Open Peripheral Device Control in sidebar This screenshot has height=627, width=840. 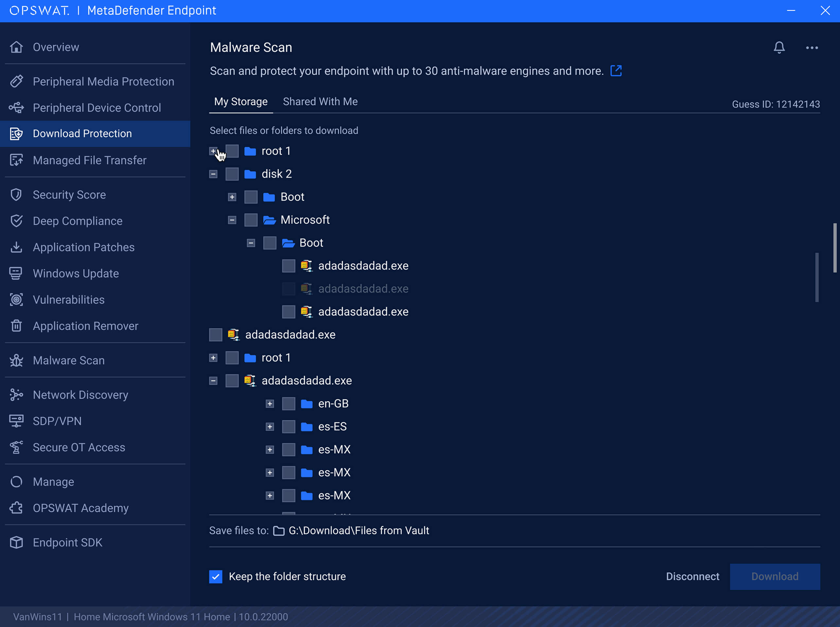coord(97,108)
